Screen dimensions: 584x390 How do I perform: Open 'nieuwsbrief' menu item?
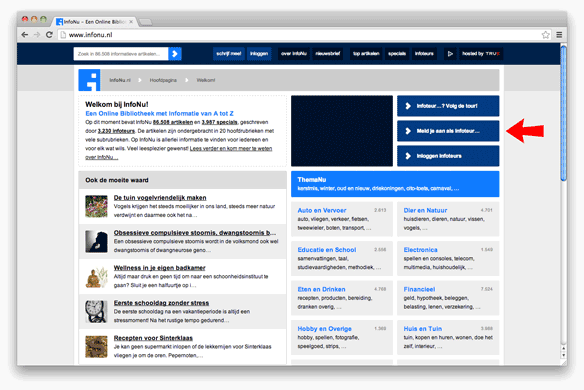tap(328, 54)
